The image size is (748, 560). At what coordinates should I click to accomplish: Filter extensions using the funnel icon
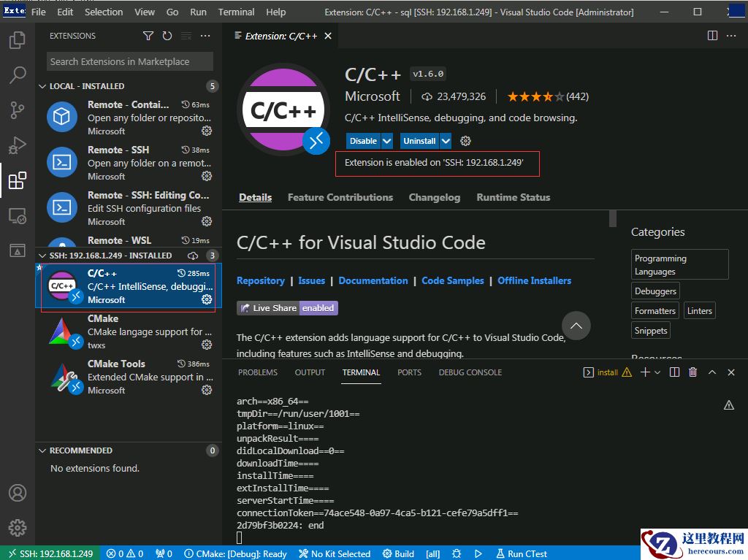[x=148, y=36]
